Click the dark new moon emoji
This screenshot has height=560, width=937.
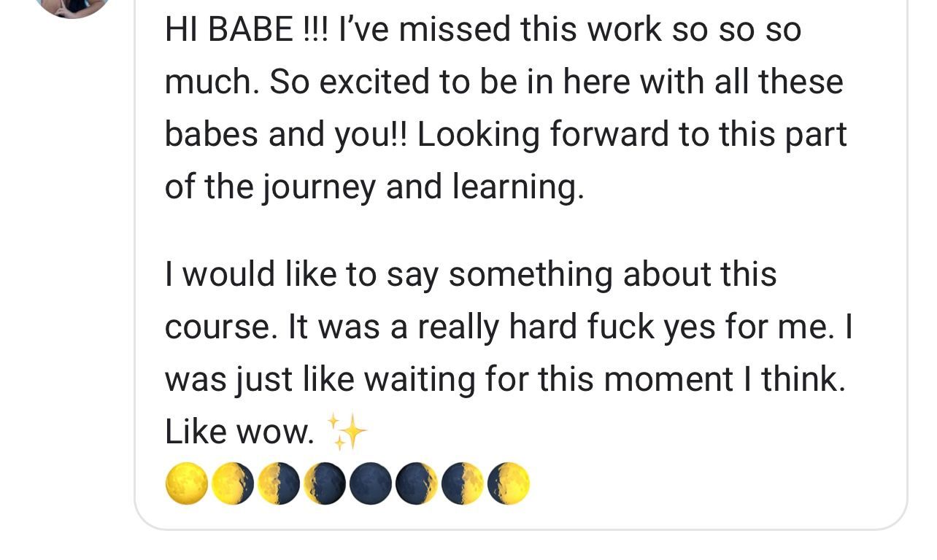(x=371, y=483)
